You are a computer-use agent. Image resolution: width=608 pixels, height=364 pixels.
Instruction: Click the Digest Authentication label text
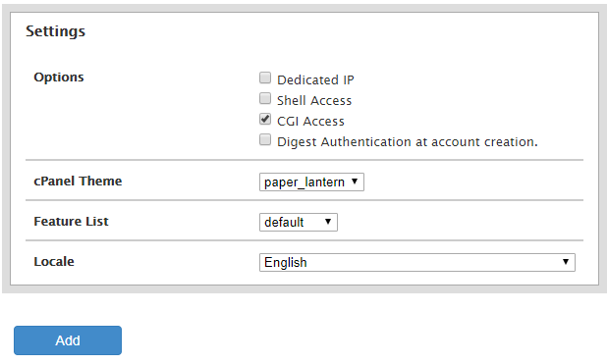(408, 142)
